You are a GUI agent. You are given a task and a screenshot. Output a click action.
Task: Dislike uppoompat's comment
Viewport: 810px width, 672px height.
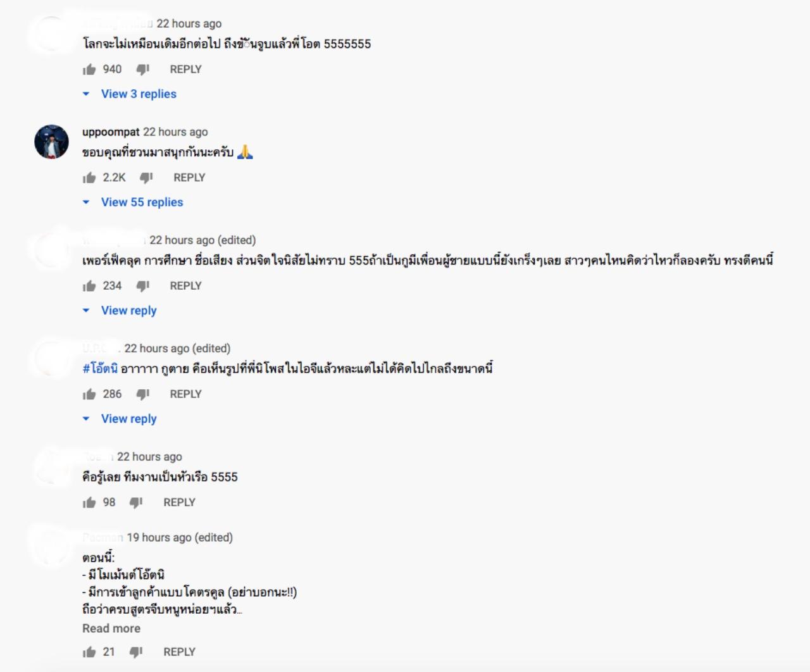pyautogui.click(x=146, y=178)
